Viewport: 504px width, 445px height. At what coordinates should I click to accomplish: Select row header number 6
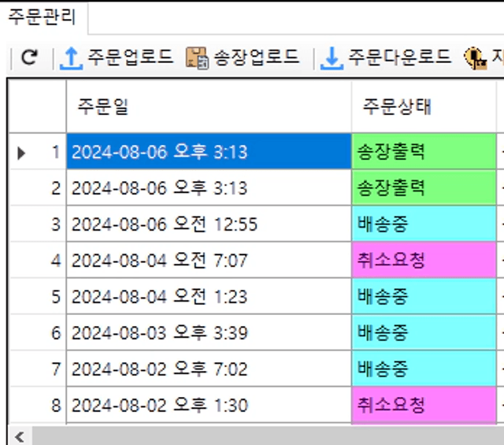[x=38, y=332]
